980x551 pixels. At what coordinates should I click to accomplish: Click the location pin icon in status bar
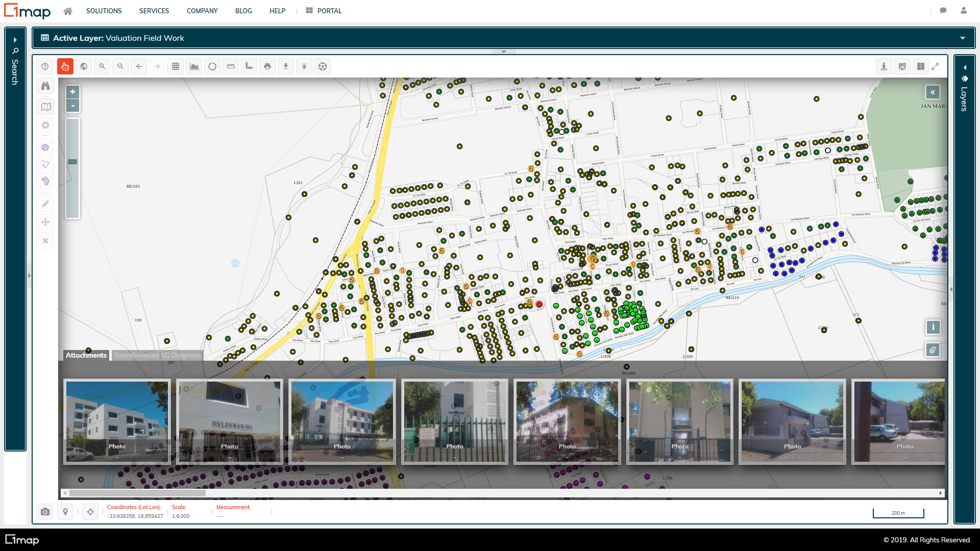65,512
